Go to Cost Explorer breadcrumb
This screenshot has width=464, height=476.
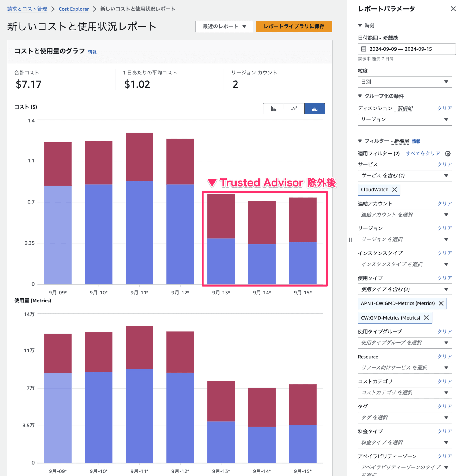(x=74, y=9)
